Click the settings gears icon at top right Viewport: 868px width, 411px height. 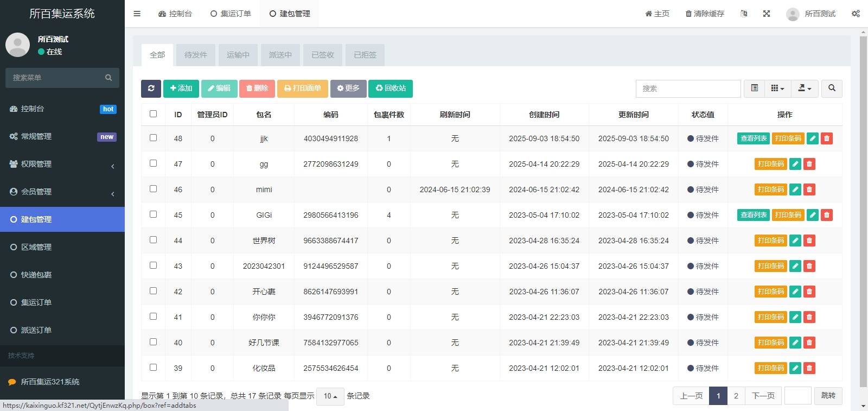(x=856, y=14)
